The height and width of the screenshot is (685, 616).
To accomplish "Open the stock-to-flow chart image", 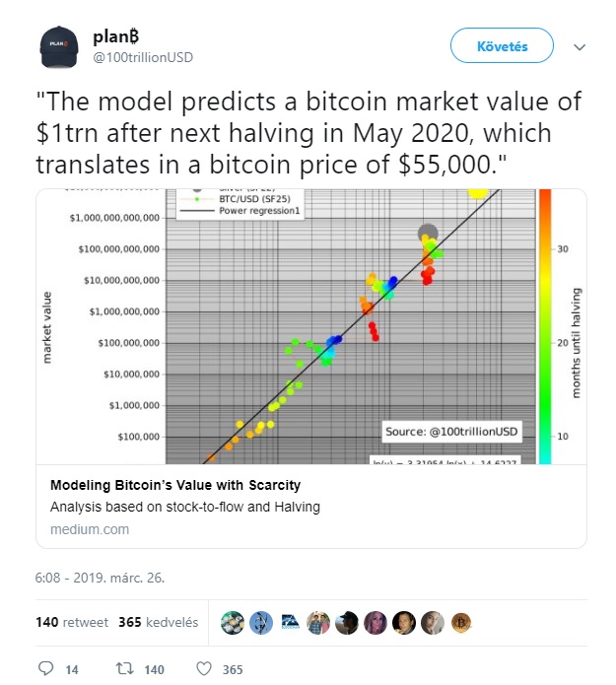I will (x=311, y=326).
